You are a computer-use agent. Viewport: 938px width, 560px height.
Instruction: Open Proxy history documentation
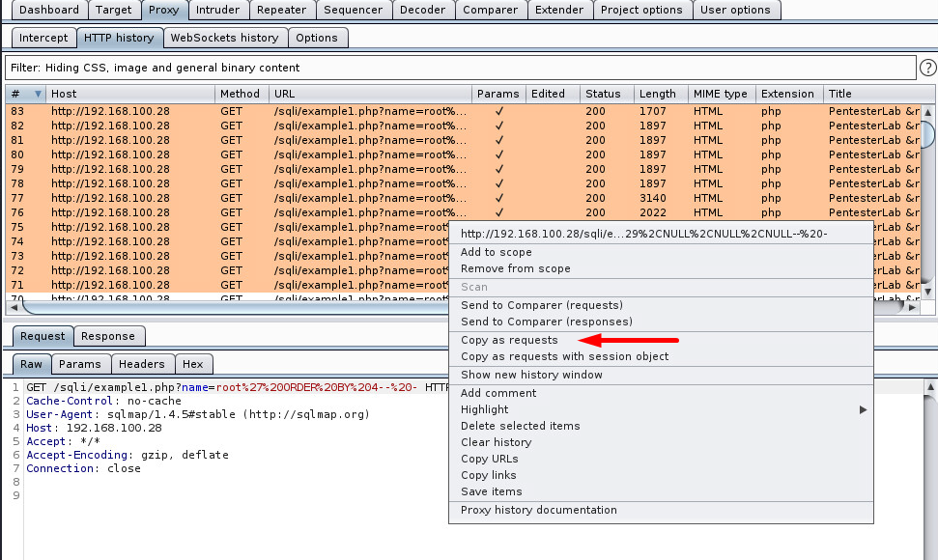tap(661, 510)
